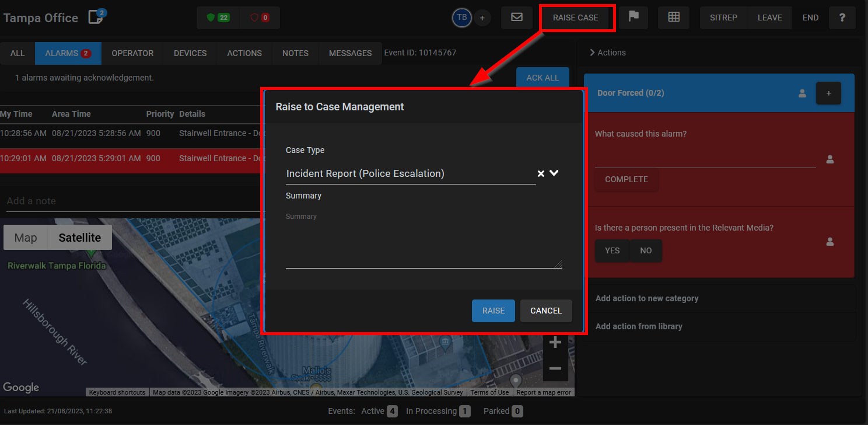
Task: Open the MESSAGES tab
Action: pos(350,53)
